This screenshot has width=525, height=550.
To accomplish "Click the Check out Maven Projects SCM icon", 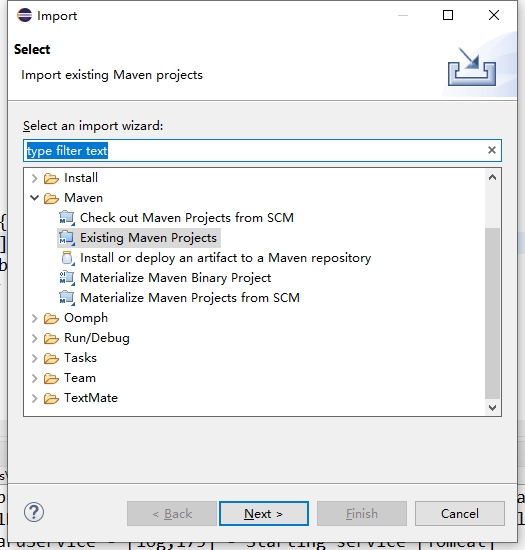I will coord(67,218).
